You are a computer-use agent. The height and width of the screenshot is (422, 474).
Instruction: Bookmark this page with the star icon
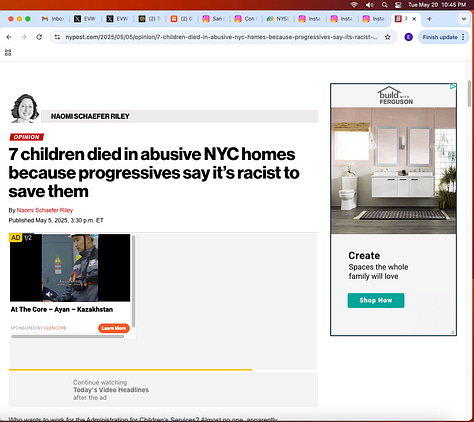click(x=387, y=37)
